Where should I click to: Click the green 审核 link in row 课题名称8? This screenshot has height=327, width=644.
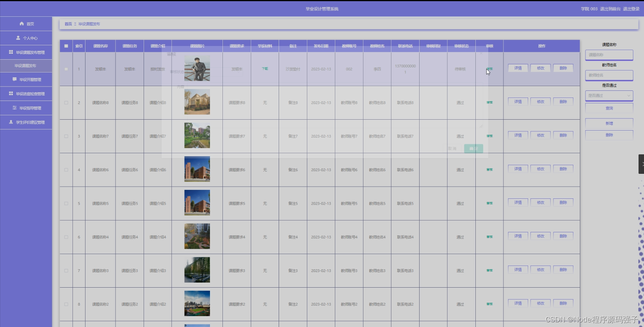point(489,103)
